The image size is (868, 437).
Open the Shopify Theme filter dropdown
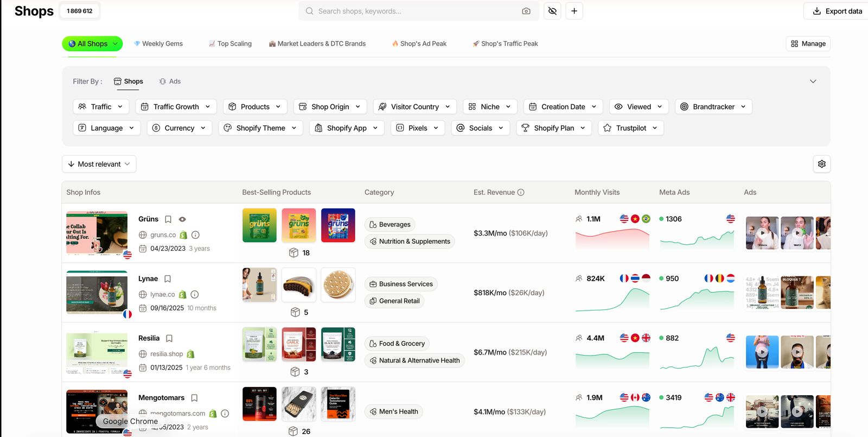(260, 128)
